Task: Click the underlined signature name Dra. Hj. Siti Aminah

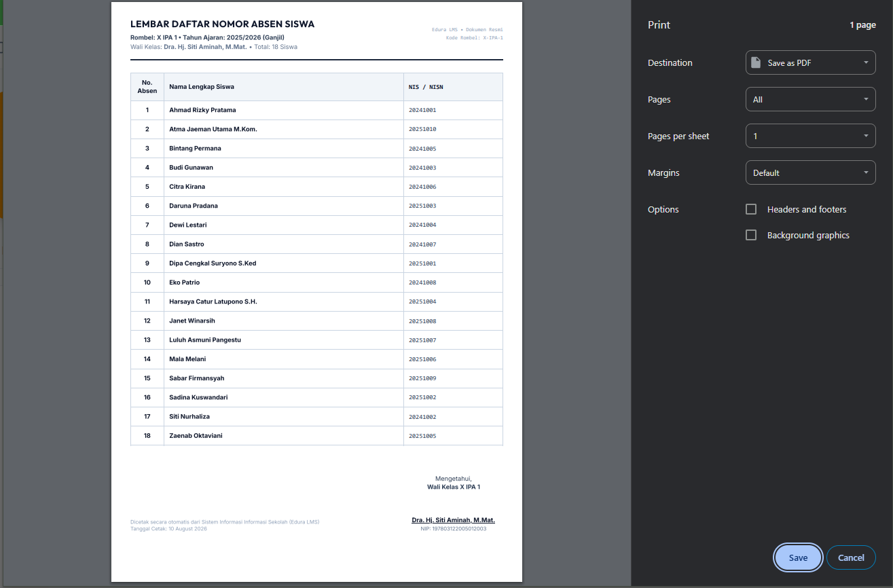Action: pos(454,520)
